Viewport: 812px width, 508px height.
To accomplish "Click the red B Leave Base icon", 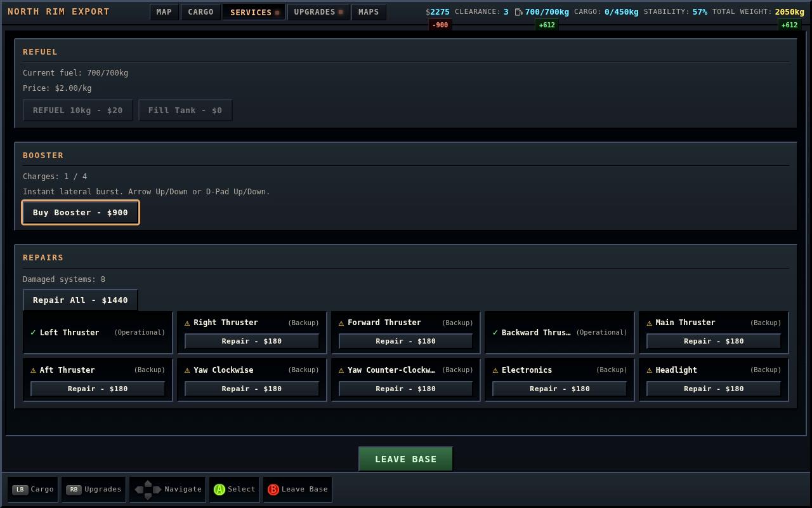I will [273, 490].
